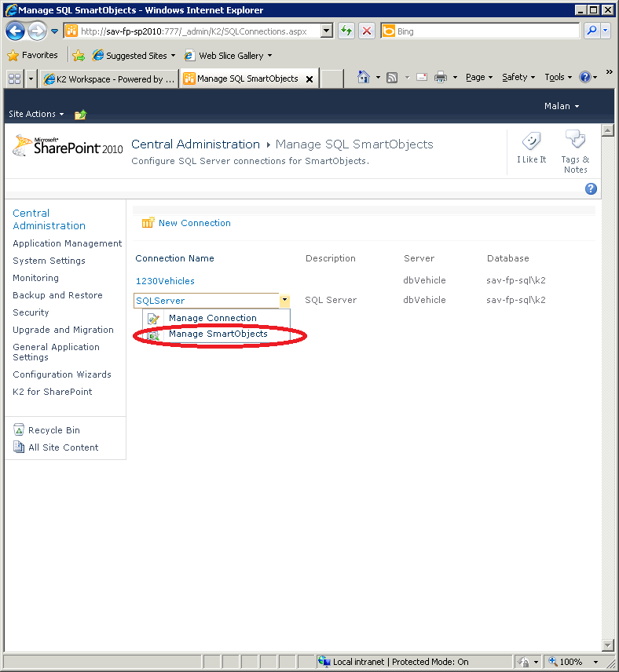Screen dimensions: 619x672
Task: Open General Application Settings link
Action: [x=57, y=352]
